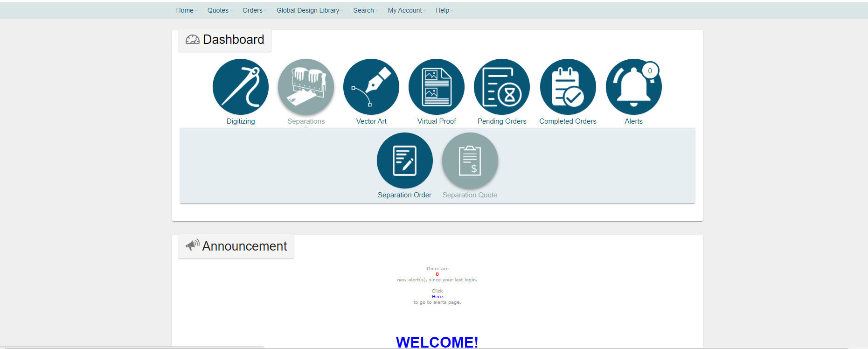Expand the Home dropdown menu
This screenshot has height=349, width=868.
(185, 10)
